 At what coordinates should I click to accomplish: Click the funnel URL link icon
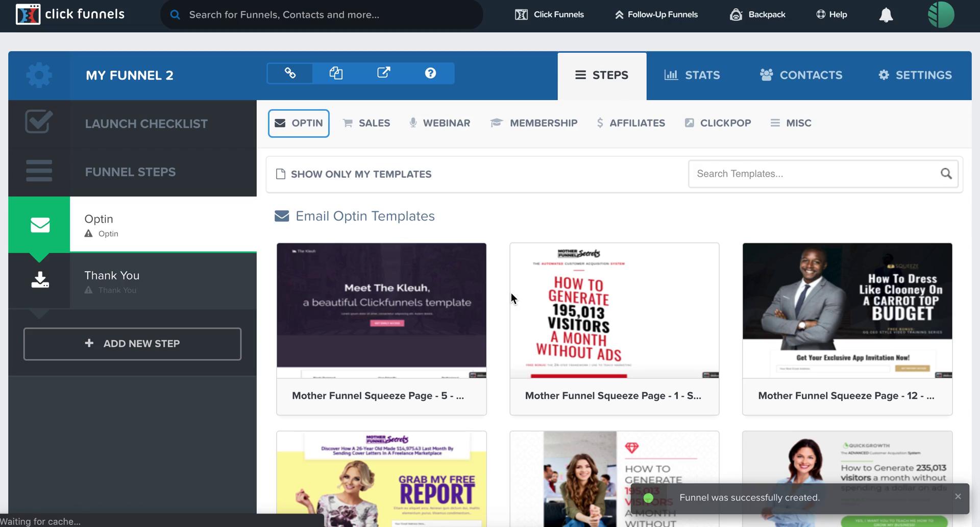pos(290,73)
